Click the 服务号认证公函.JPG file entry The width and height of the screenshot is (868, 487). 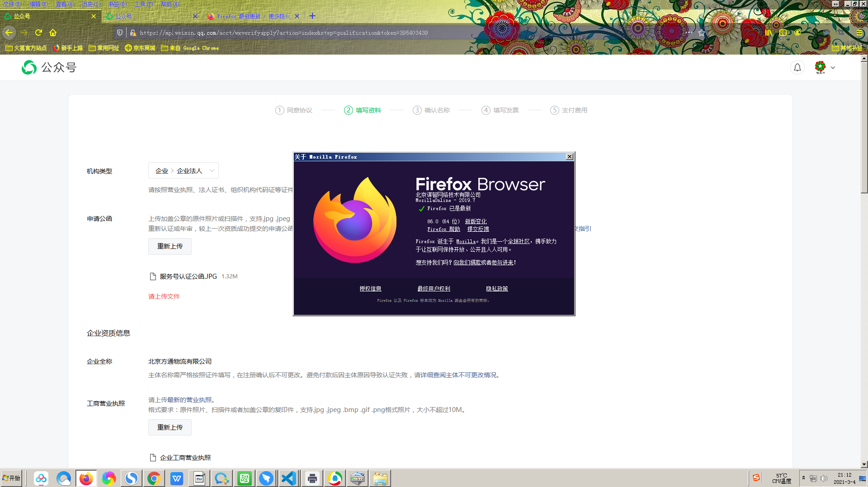[x=193, y=276]
